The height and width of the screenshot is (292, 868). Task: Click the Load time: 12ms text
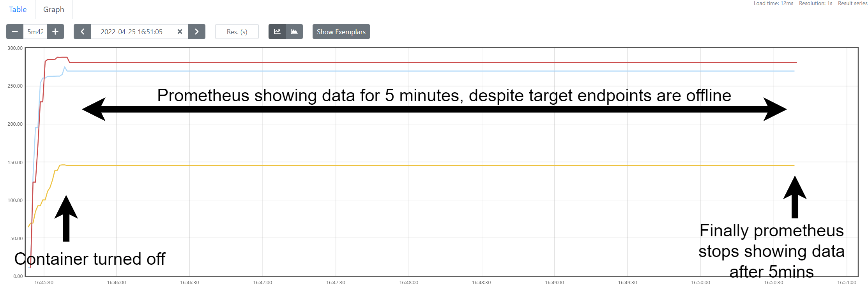tap(773, 3)
